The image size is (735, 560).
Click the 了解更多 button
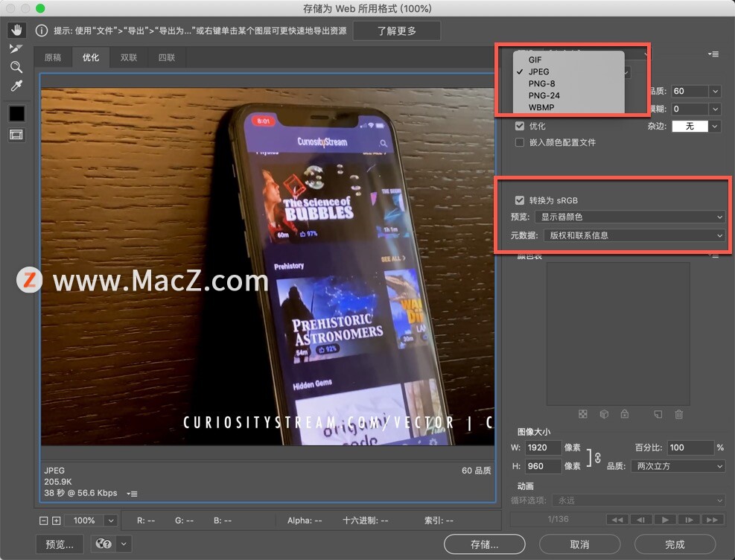[x=397, y=31]
